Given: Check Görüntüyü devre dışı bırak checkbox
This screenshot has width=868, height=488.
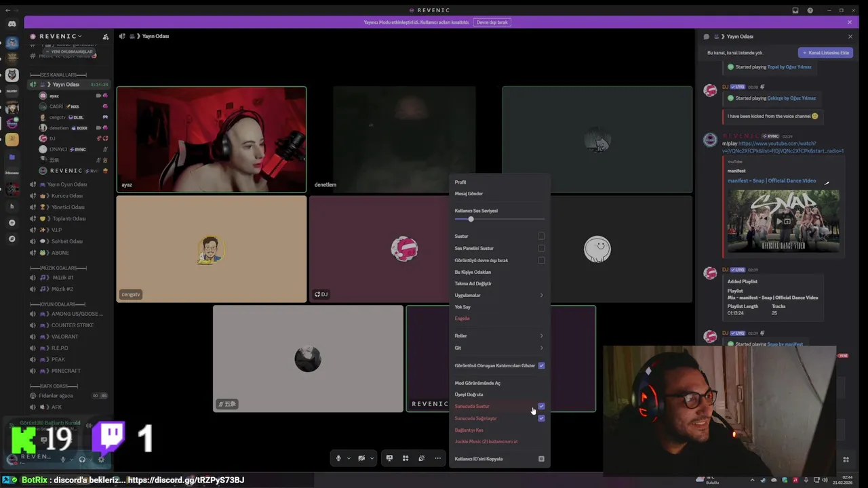Looking at the screenshot, I should point(541,260).
